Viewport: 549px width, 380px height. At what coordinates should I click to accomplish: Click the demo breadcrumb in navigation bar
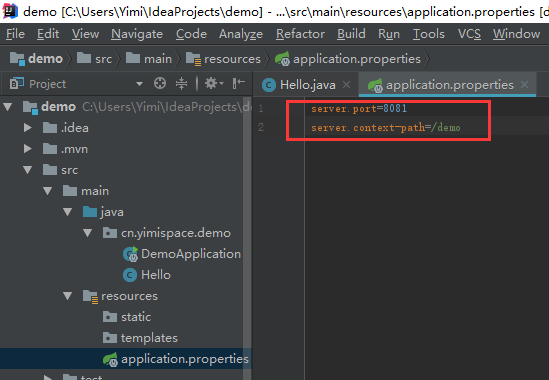[x=36, y=59]
